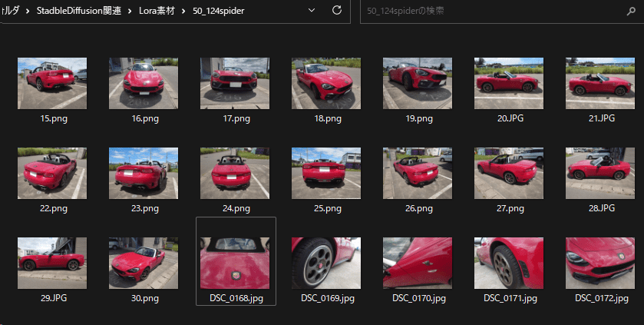The image size is (644, 325).
Task: Click the refresh button in address bar
Action: click(336, 11)
